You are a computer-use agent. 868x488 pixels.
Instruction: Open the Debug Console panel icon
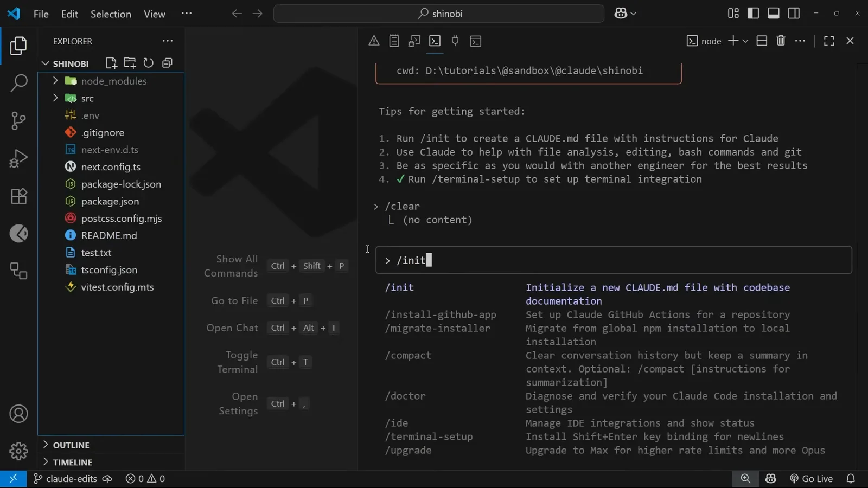click(414, 41)
